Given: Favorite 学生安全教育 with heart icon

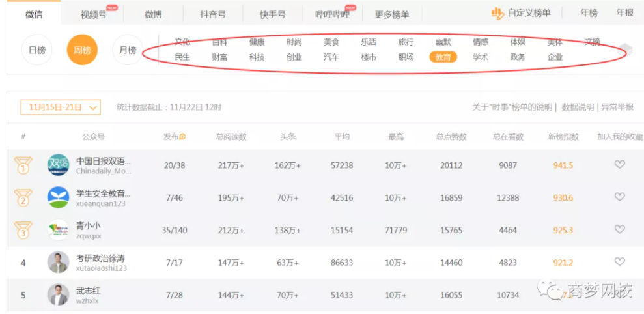Looking at the screenshot, I should (x=619, y=197).
